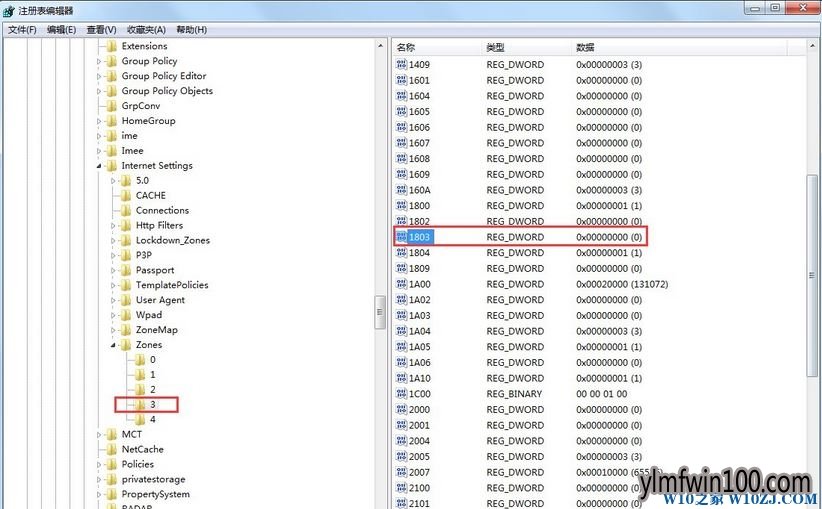
Task: Select the NetCache folder icon
Action: click(x=111, y=449)
